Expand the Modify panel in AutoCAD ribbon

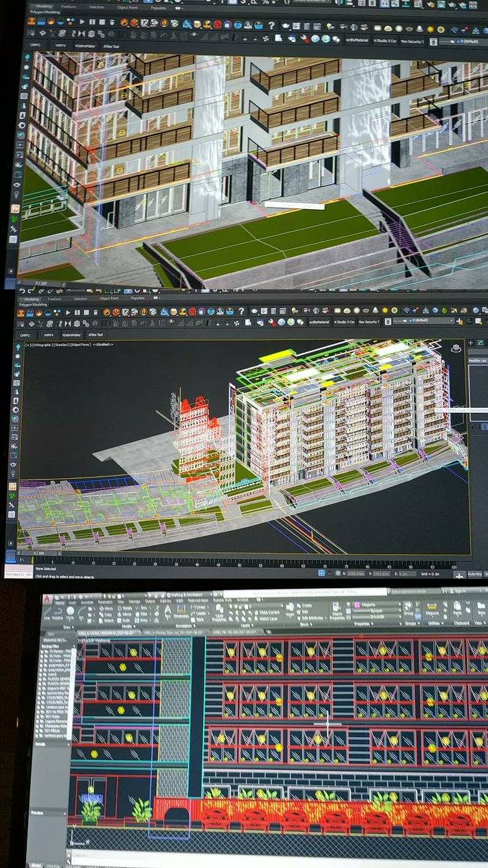(128, 626)
